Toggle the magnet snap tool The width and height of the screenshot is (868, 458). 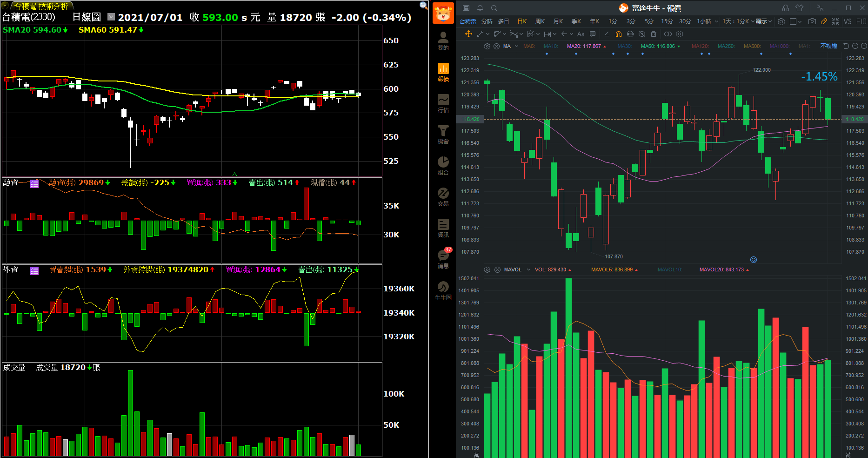618,34
